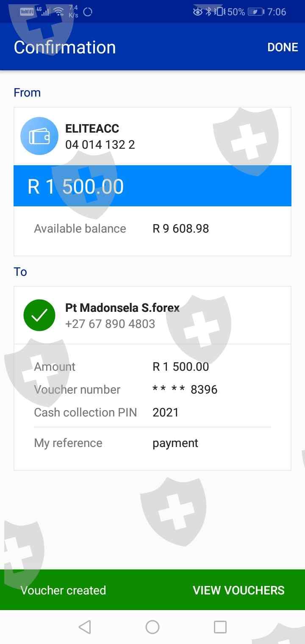Tap the battery icon in status bar
Viewport: 305px width, 644px height.
tap(255, 12)
